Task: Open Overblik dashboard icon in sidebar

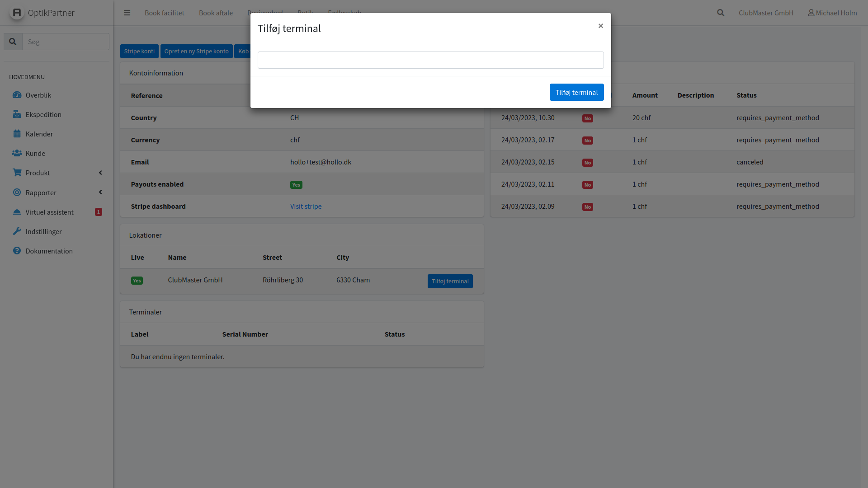Action: 17,95
